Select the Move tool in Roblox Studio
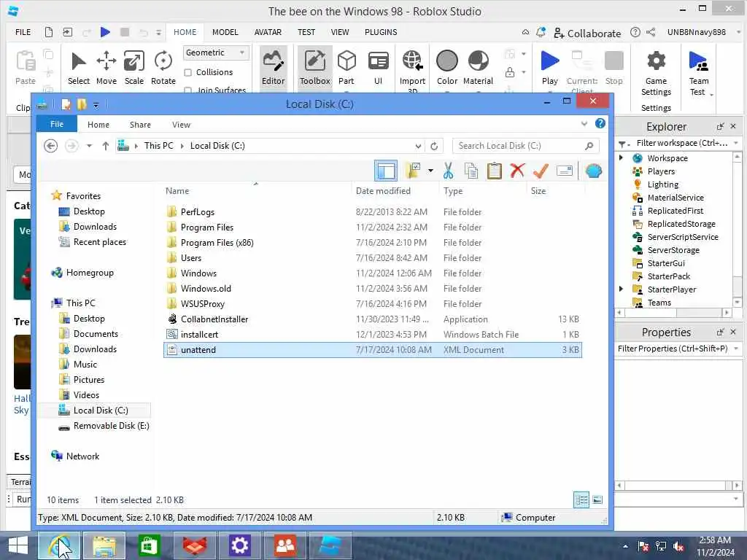Screen dimensions: 747x560 (107, 68)
